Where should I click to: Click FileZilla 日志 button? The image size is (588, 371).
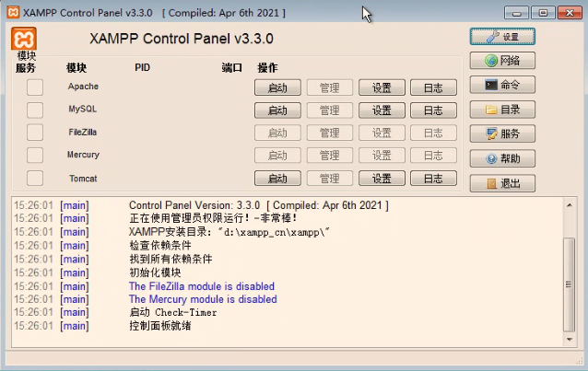pos(433,133)
